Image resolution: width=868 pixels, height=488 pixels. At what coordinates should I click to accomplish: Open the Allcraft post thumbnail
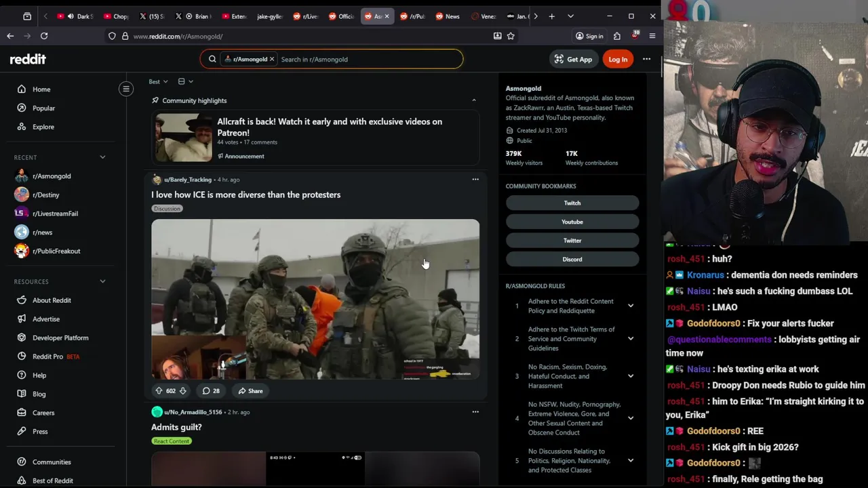pyautogui.click(x=183, y=138)
